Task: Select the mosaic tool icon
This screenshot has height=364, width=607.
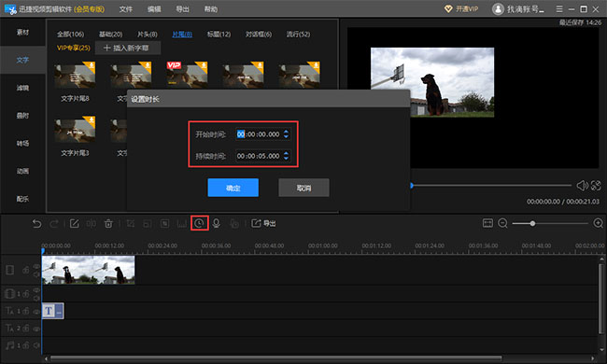Action: [164, 224]
